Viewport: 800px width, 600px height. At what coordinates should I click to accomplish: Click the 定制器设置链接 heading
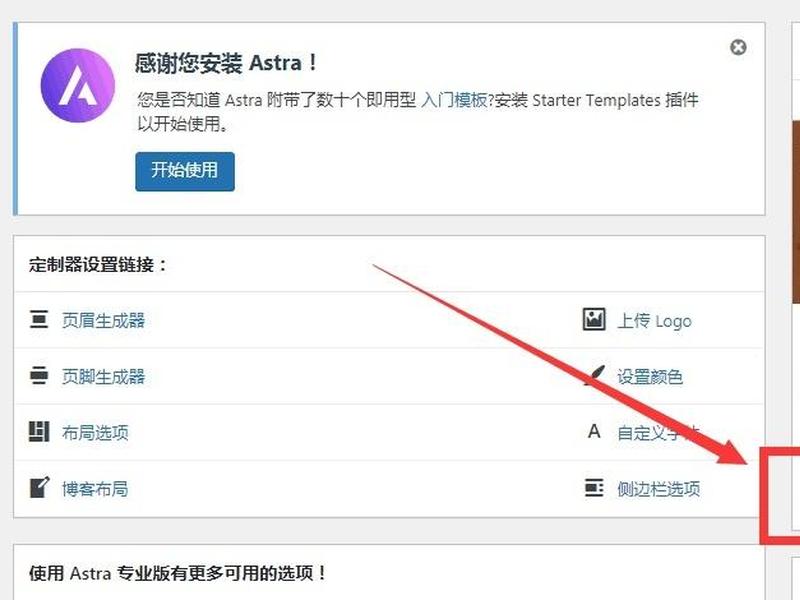tap(98, 265)
